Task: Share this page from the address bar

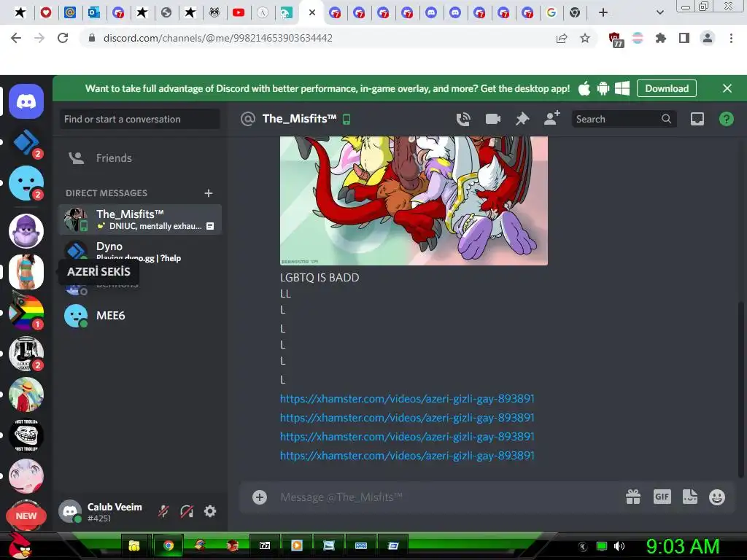Action: [x=562, y=38]
